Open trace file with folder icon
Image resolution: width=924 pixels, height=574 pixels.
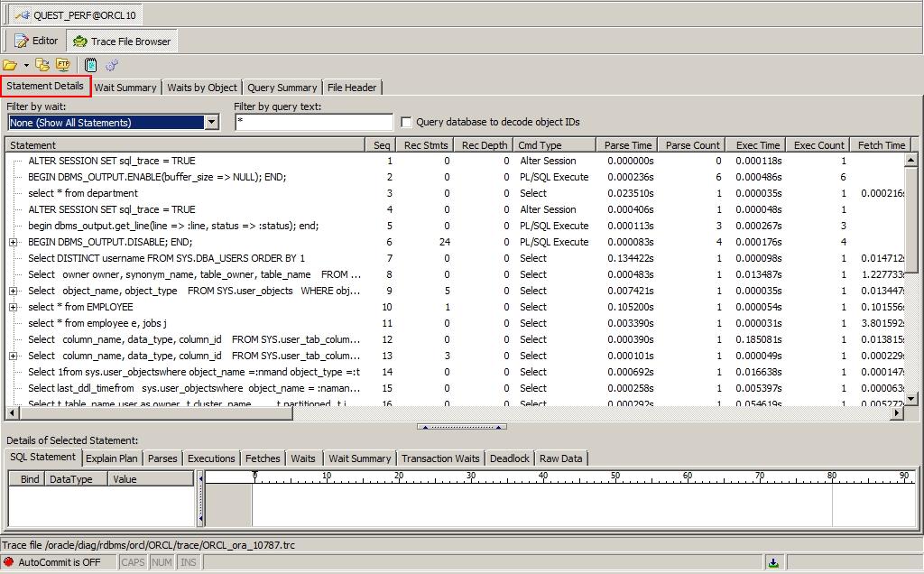click(x=10, y=65)
